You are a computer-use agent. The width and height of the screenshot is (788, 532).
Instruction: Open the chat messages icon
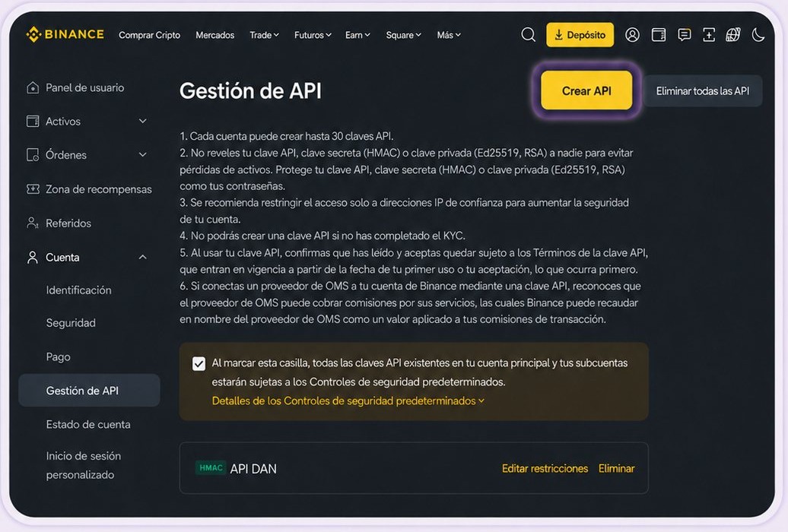684,35
